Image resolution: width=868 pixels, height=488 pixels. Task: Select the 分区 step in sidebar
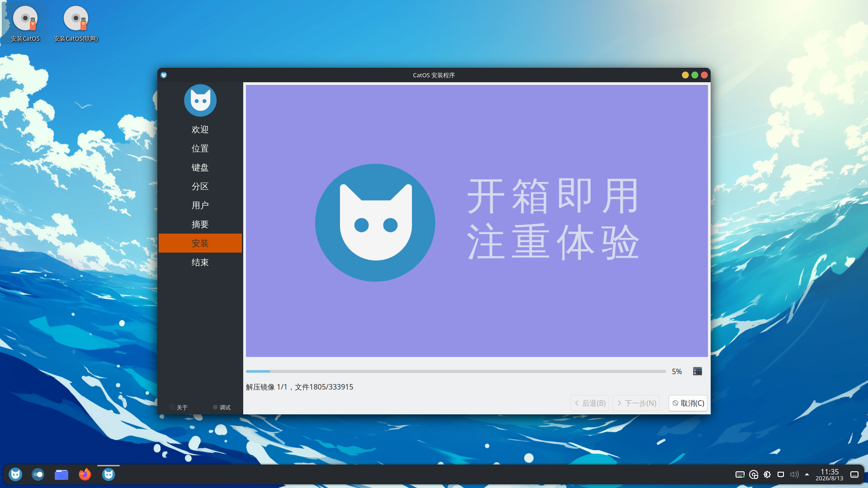(200, 187)
